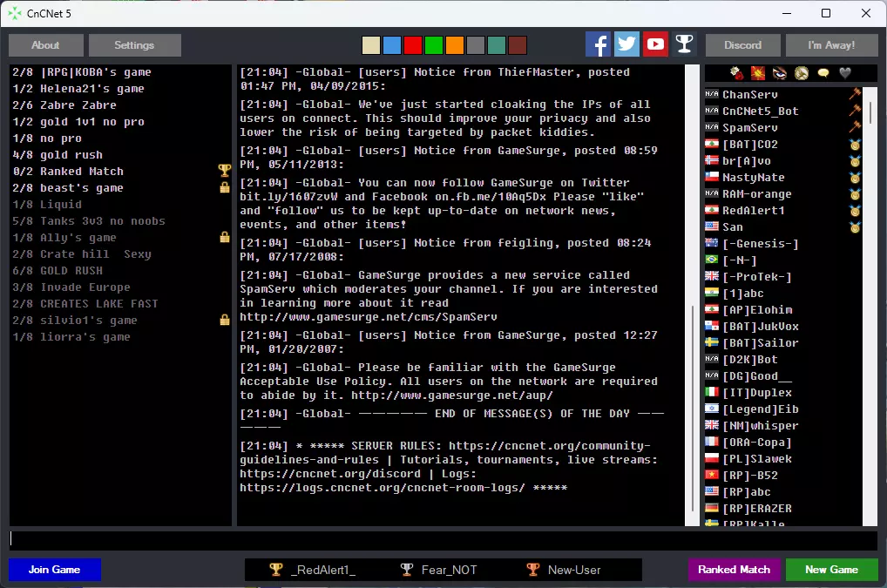The width and height of the screenshot is (887, 588).
Task: Select the Tanks 3v3 no noobs game
Action: pyautogui.click(x=120, y=221)
